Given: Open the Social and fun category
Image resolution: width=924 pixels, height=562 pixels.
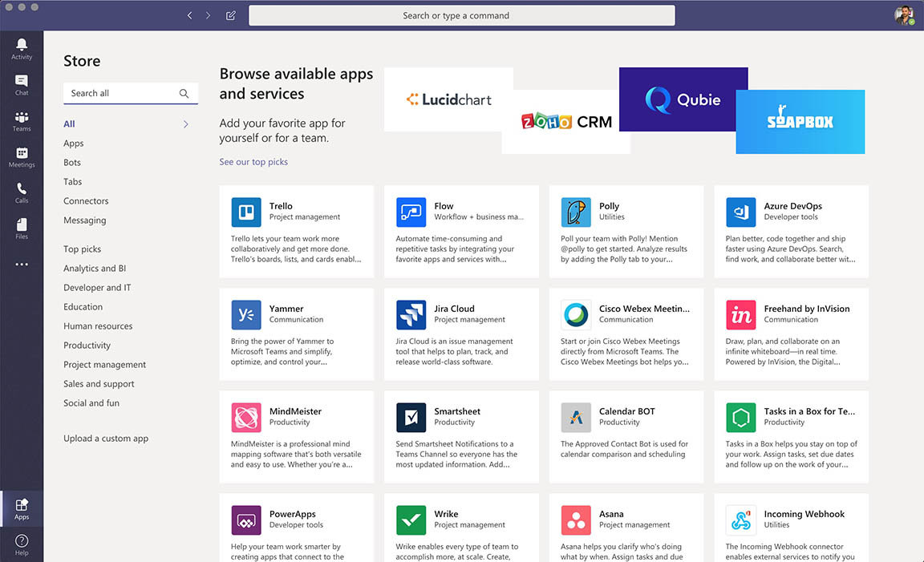Looking at the screenshot, I should tap(91, 403).
